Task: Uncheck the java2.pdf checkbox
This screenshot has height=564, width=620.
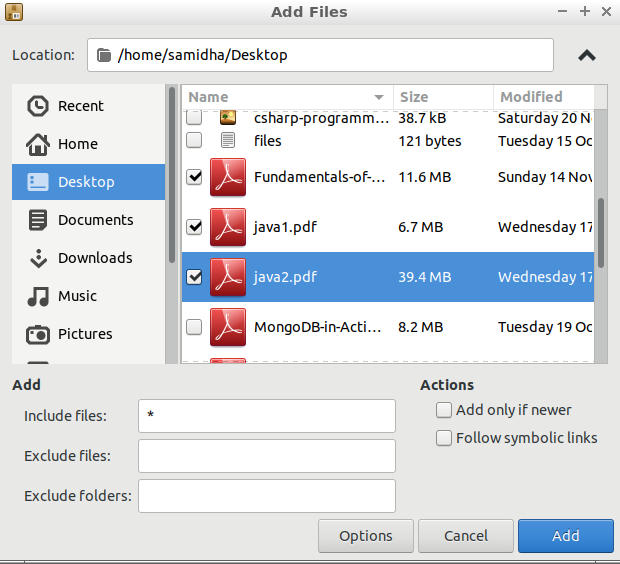Action: pos(194,277)
